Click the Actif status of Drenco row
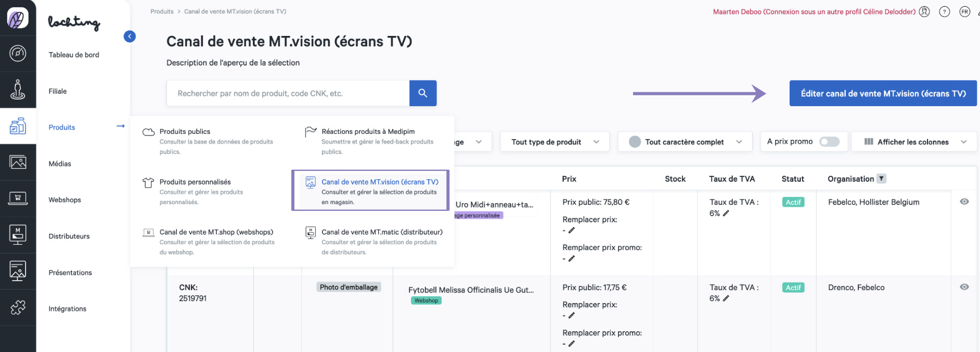The height and width of the screenshot is (352, 980). [793, 287]
